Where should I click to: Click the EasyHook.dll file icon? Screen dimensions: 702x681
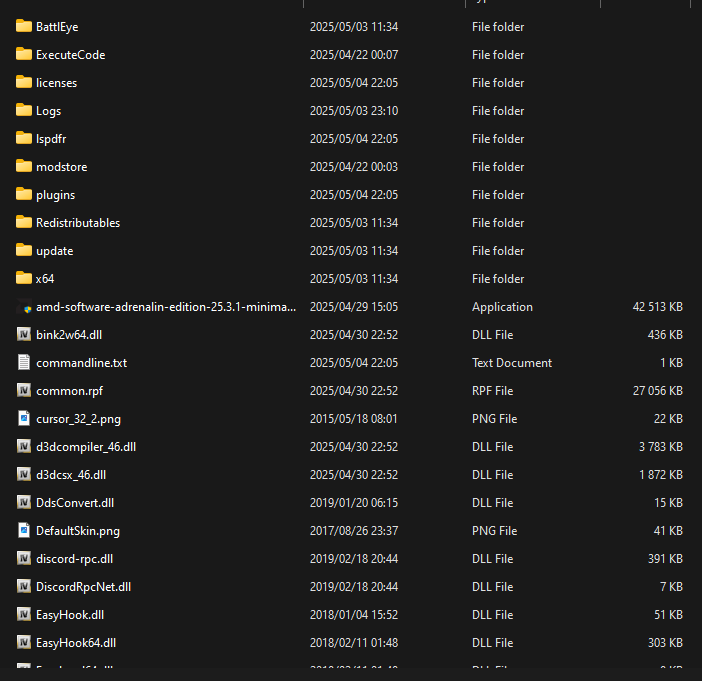tap(24, 614)
